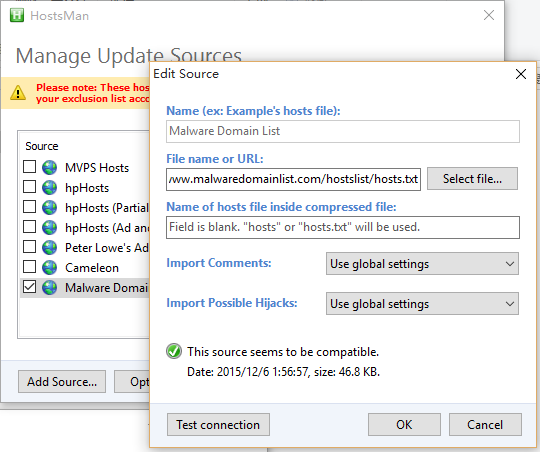
Task: Click the globe icon beside hpHosts (Partial
Action: (50, 208)
